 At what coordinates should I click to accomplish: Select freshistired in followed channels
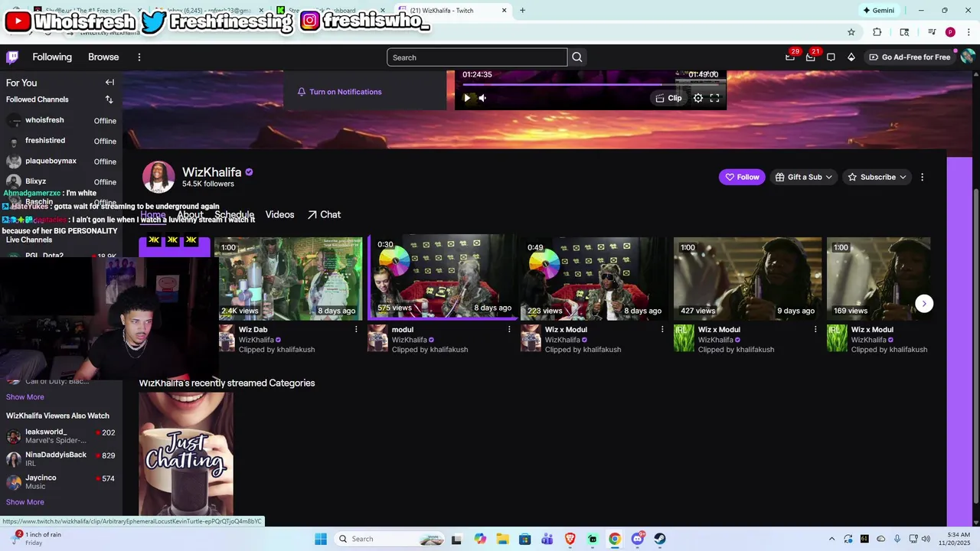[x=61, y=141]
